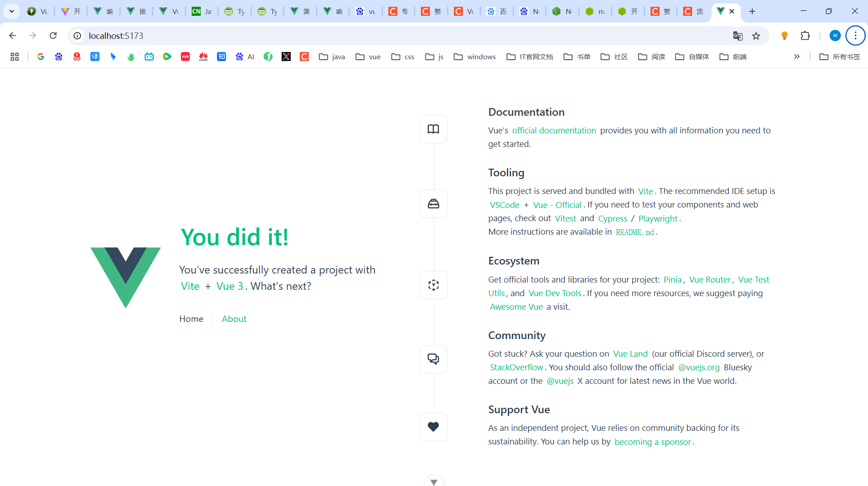Viewport: 868px width, 486px height.
Task: Open the Awesome Vue link
Action: coord(516,307)
